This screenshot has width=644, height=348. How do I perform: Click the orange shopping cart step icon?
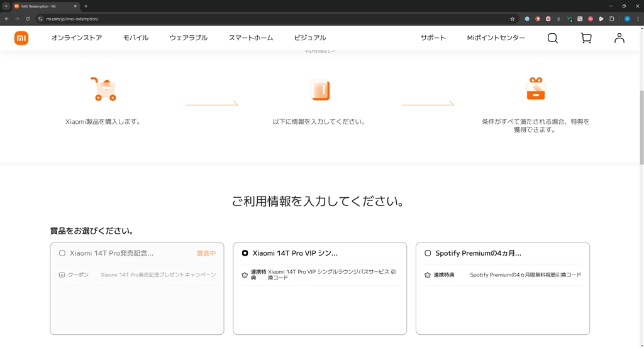104,89
